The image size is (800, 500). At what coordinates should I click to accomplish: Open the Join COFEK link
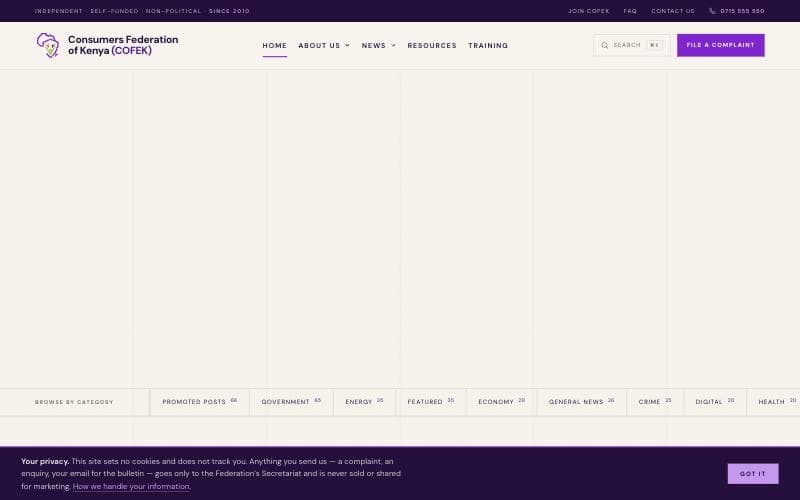tap(589, 11)
